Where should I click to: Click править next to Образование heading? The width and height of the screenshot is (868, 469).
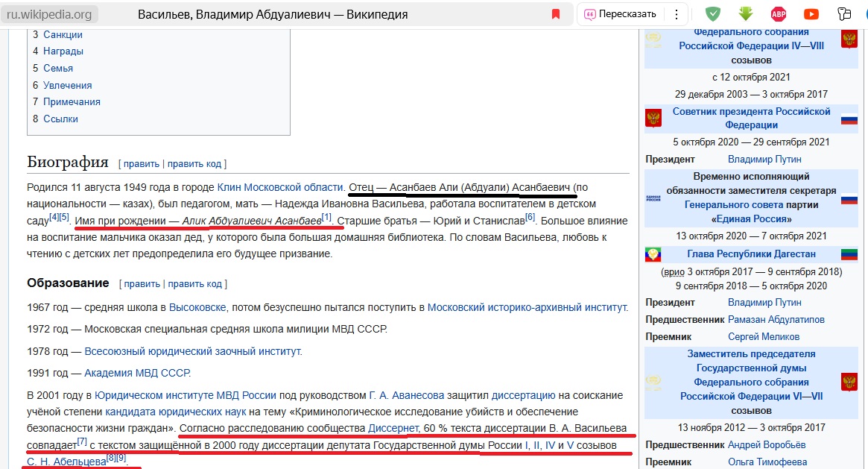pyautogui.click(x=142, y=284)
